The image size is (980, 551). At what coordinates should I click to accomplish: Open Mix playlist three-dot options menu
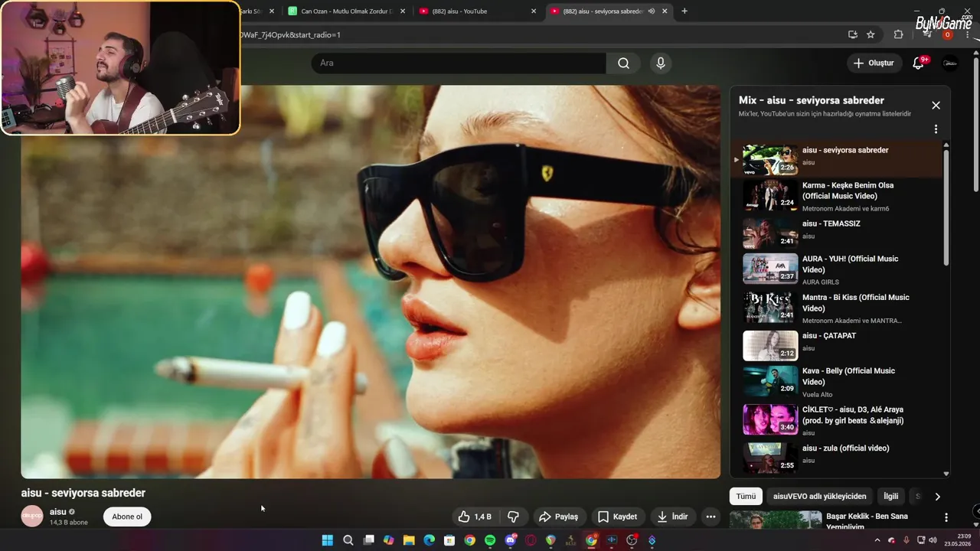coord(936,129)
